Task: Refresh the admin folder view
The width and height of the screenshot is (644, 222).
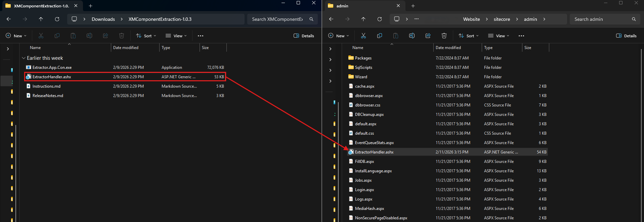Action: pos(380,19)
